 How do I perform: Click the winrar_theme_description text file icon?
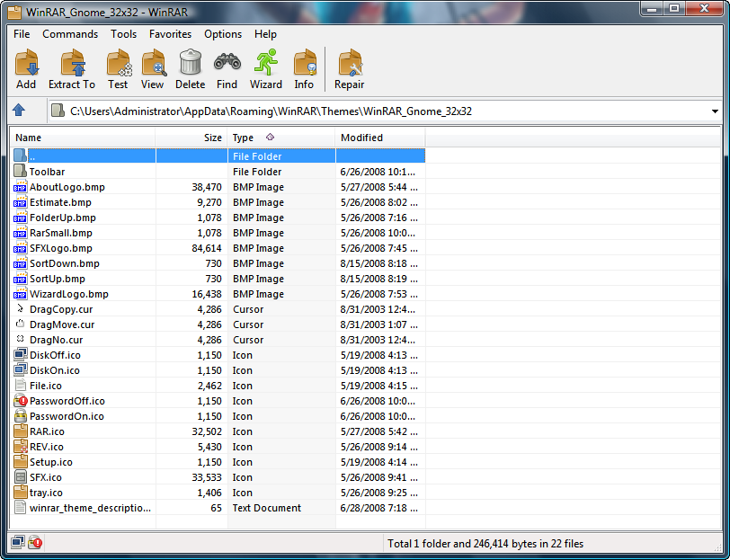click(20, 507)
